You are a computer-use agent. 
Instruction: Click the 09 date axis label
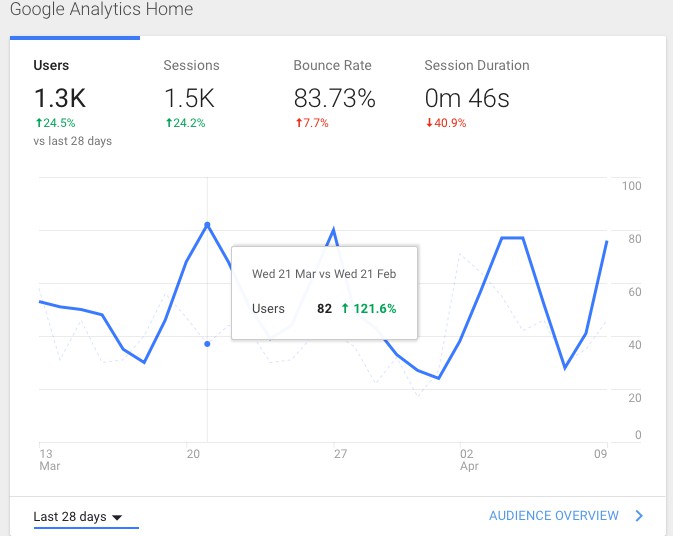pos(600,454)
